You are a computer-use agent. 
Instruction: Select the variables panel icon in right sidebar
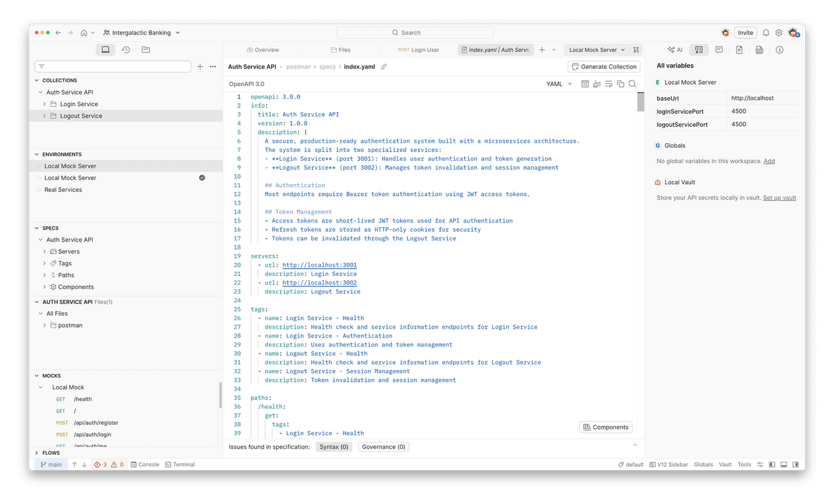[699, 50]
